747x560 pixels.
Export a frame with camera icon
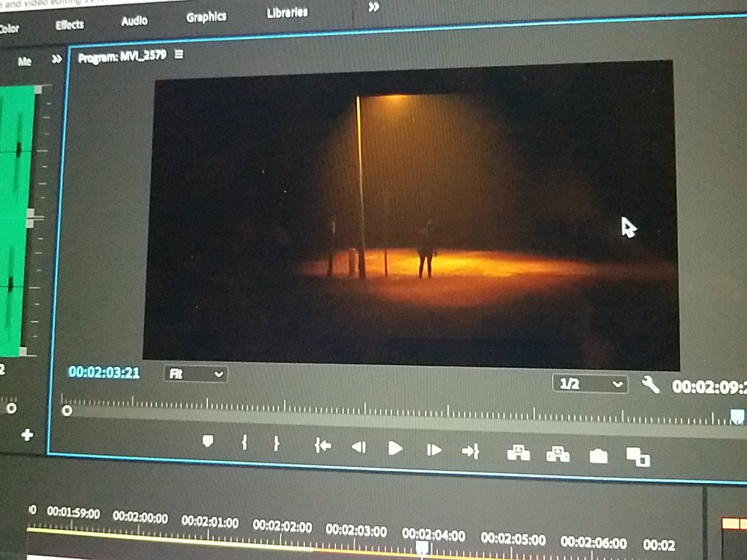coord(598,457)
